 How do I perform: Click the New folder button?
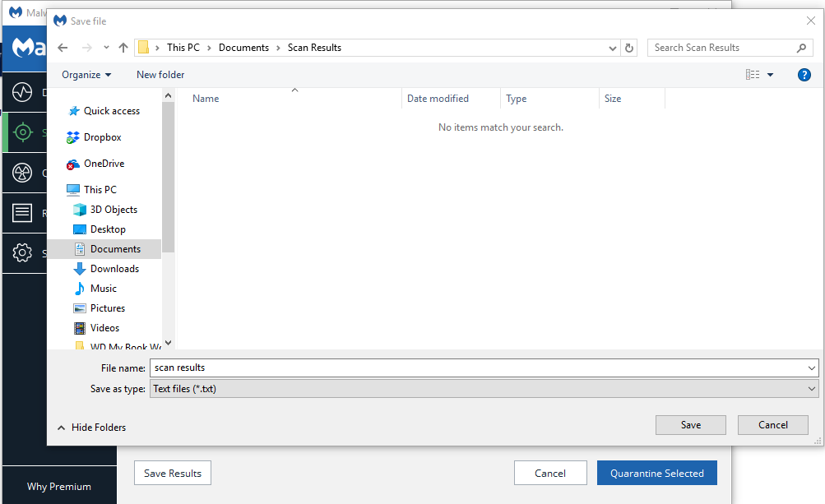click(x=160, y=75)
